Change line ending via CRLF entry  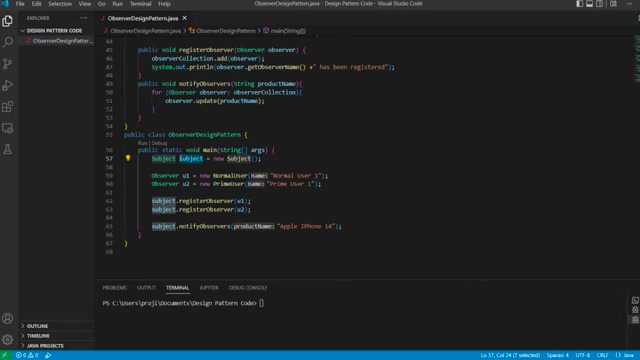pos(602,355)
